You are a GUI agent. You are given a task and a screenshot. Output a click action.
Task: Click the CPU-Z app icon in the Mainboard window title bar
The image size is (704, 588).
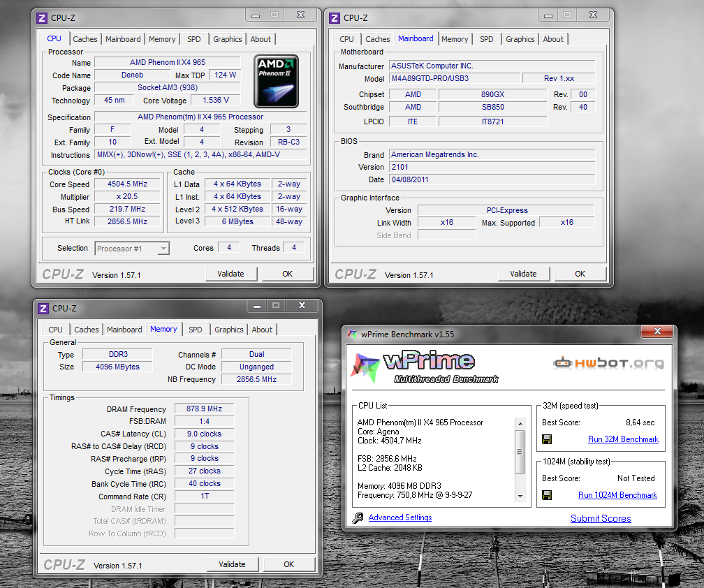pyautogui.click(x=335, y=18)
